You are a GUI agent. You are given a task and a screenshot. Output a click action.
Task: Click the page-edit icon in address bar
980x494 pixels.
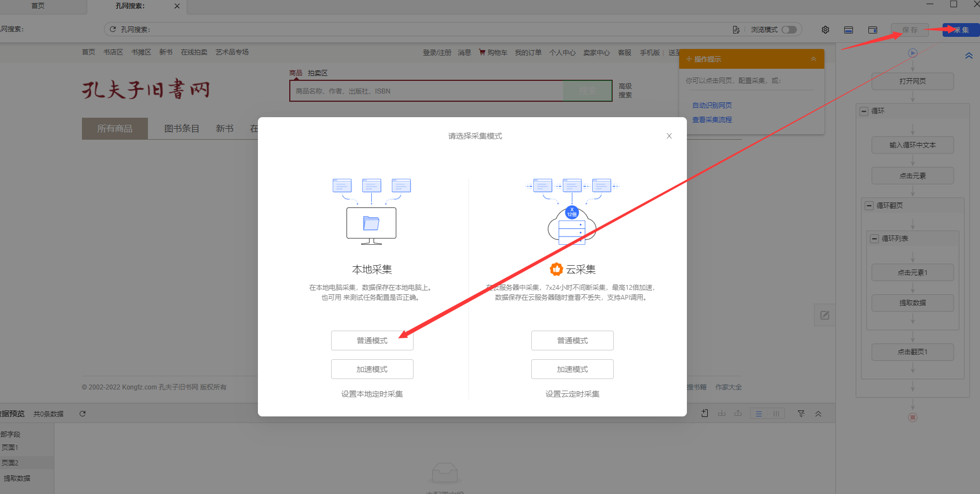pyautogui.click(x=736, y=30)
